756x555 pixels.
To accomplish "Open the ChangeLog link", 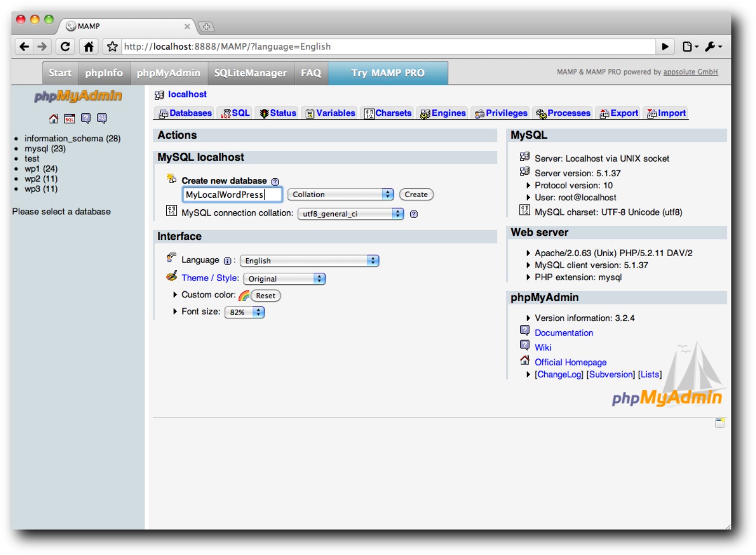I will point(559,375).
